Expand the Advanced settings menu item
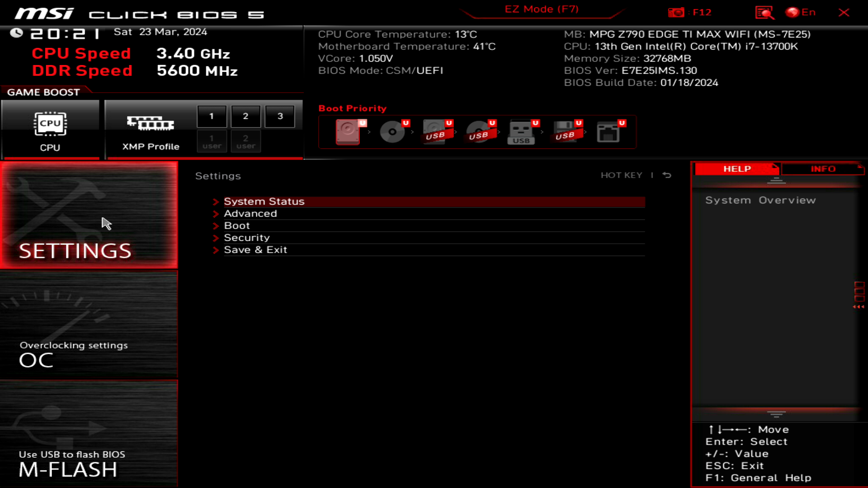This screenshot has width=868, height=488. click(250, 213)
